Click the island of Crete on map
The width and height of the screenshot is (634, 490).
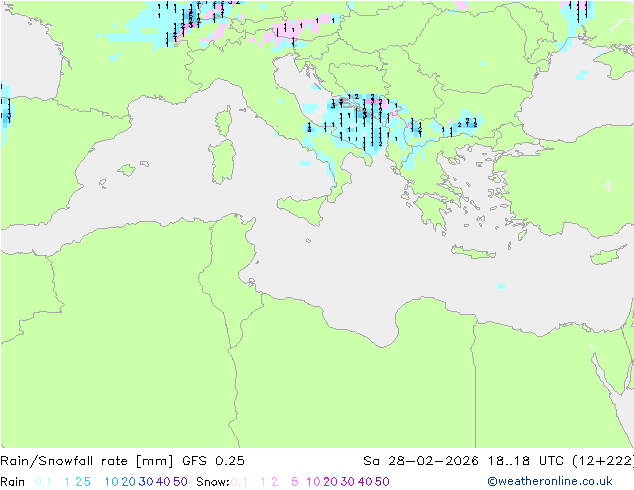[473, 252]
